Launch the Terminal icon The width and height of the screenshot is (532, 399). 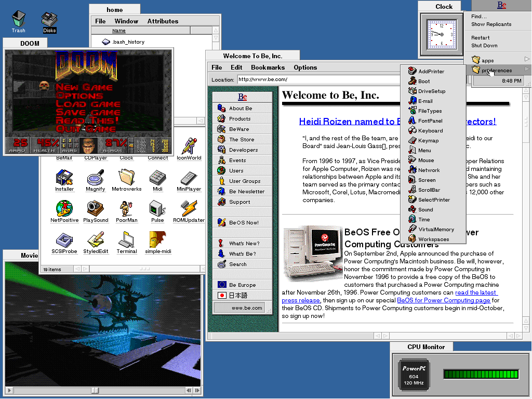point(127,243)
